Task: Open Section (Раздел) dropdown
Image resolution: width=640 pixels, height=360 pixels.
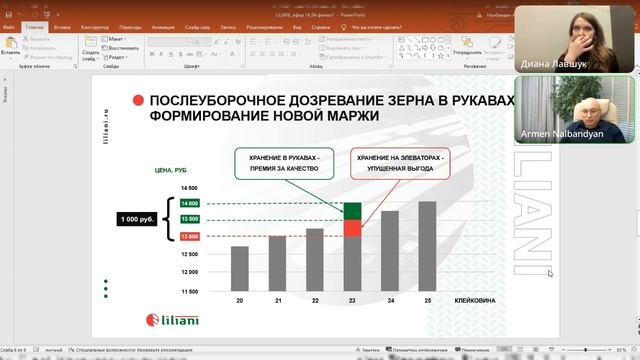Action: (115, 57)
